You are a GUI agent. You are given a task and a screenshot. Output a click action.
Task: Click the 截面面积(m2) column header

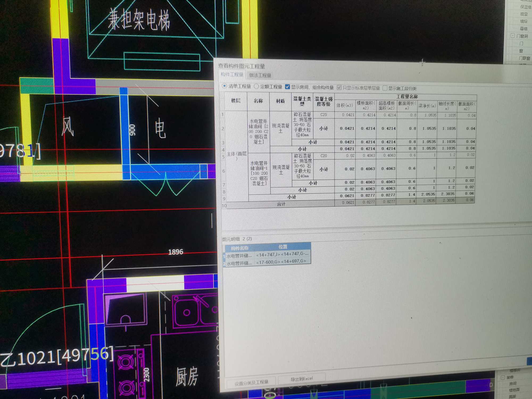(x=467, y=106)
